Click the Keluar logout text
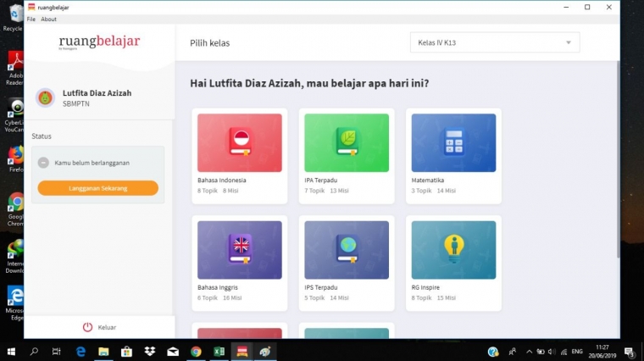This screenshot has width=644, height=361. 108,327
